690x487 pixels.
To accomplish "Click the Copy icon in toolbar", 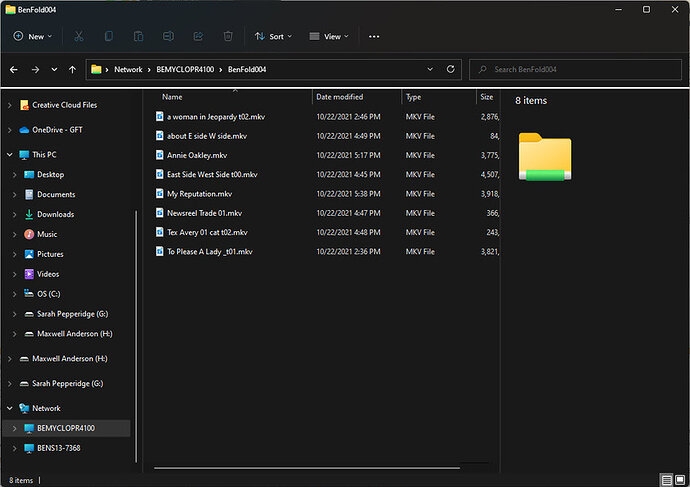I will tap(109, 36).
